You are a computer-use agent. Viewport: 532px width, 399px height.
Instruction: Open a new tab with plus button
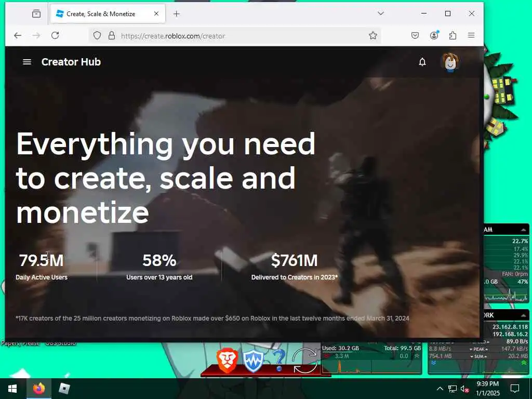point(176,14)
